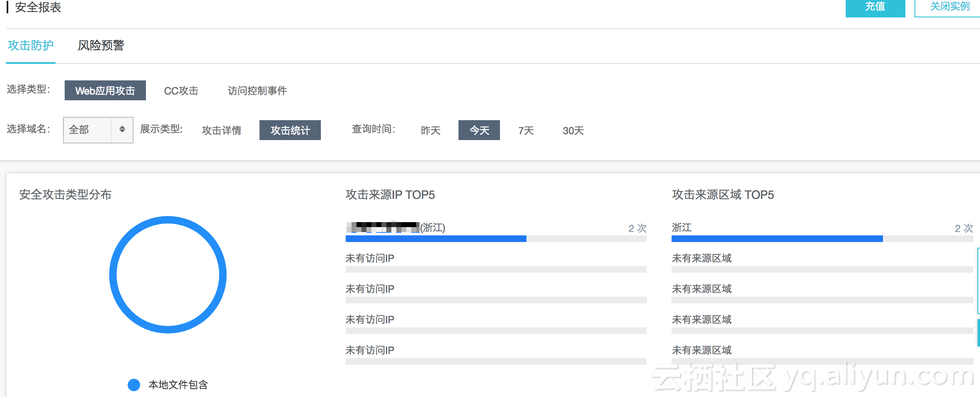This screenshot has height=397, width=980.
Task: Click the top IP attack progress bar
Action: pyautogui.click(x=496, y=239)
